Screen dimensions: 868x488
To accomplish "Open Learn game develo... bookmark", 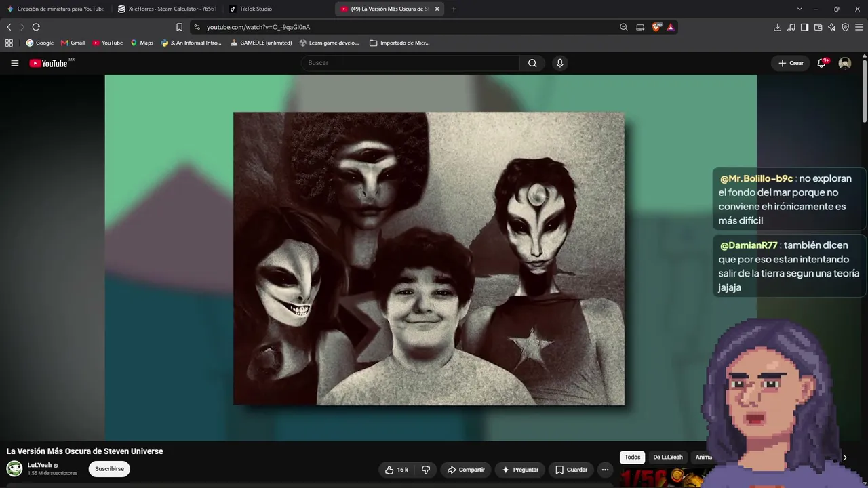I will [330, 43].
